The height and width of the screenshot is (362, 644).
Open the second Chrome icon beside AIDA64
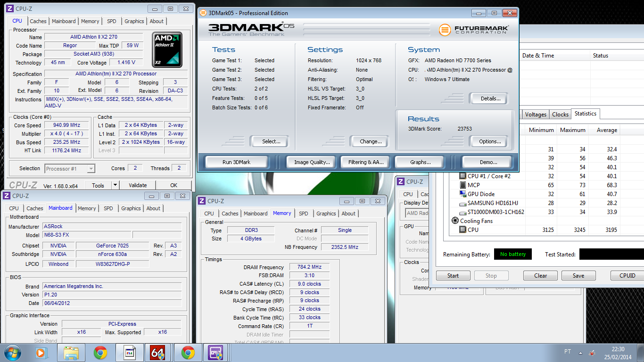pyautogui.click(x=187, y=353)
